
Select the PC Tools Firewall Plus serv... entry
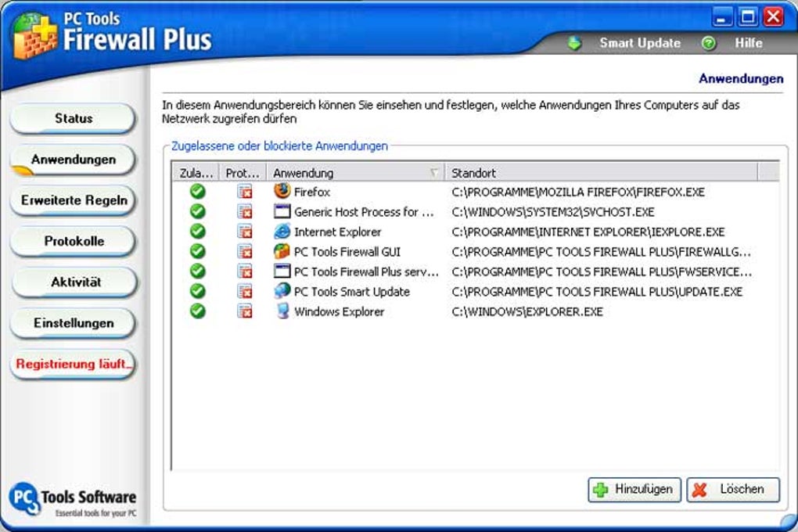366,271
